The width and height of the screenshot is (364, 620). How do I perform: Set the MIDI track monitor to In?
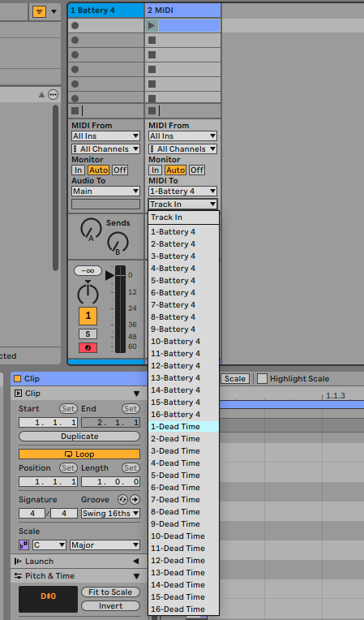click(x=155, y=170)
